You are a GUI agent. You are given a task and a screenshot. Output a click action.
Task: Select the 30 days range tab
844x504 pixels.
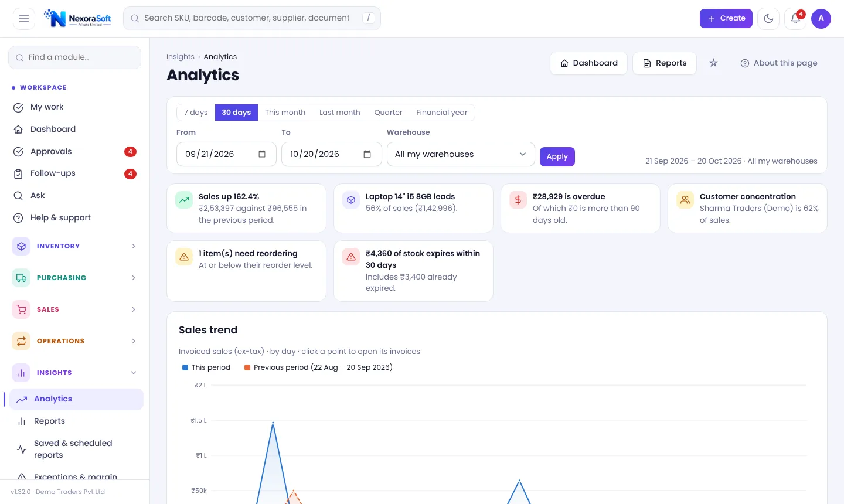tap(236, 113)
